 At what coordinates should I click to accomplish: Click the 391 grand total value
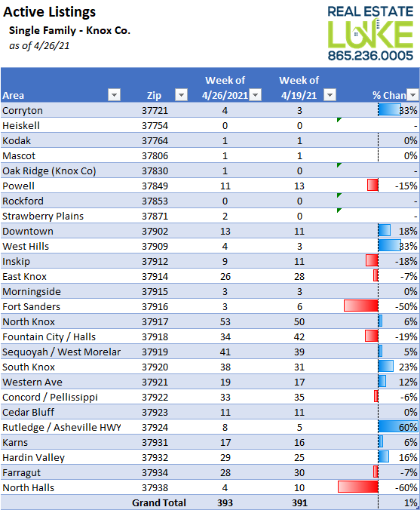point(299,503)
